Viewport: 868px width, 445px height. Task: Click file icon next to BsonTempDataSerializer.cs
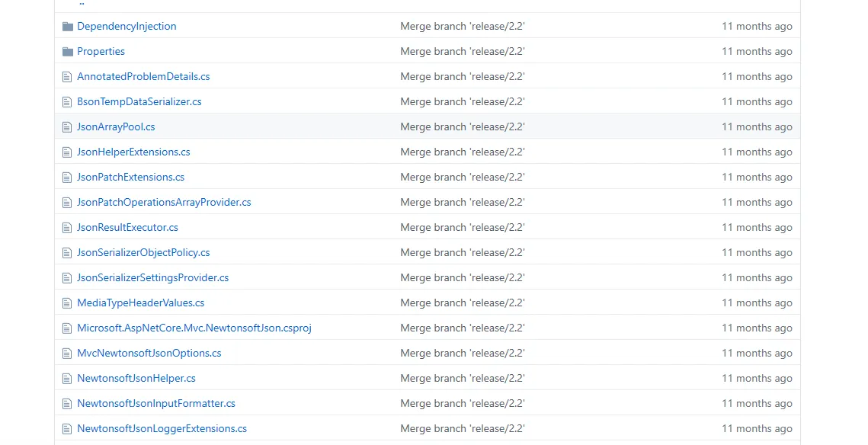(67, 102)
